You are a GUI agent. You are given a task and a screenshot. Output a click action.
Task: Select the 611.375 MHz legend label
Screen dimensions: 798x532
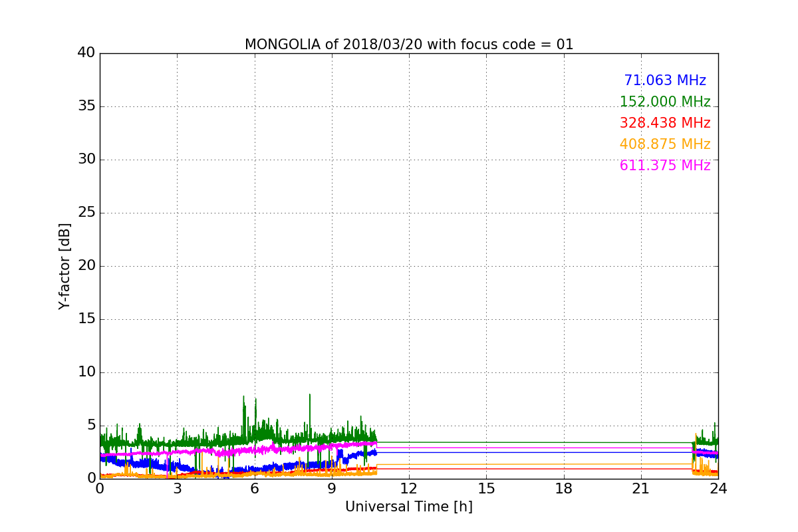pyautogui.click(x=665, y=166)
